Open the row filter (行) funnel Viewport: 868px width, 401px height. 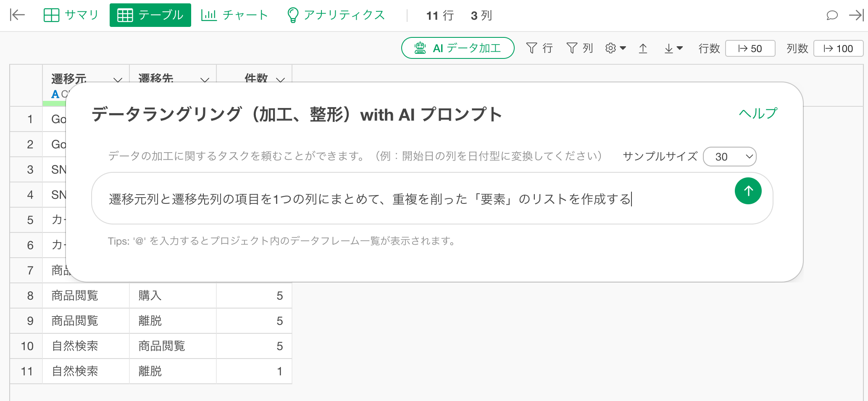(539, 48)
